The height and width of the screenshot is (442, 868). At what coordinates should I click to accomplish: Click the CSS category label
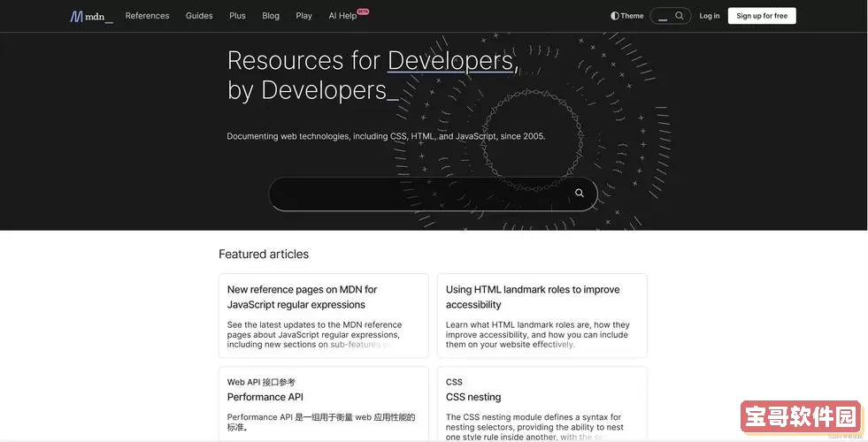pos(454,382)
